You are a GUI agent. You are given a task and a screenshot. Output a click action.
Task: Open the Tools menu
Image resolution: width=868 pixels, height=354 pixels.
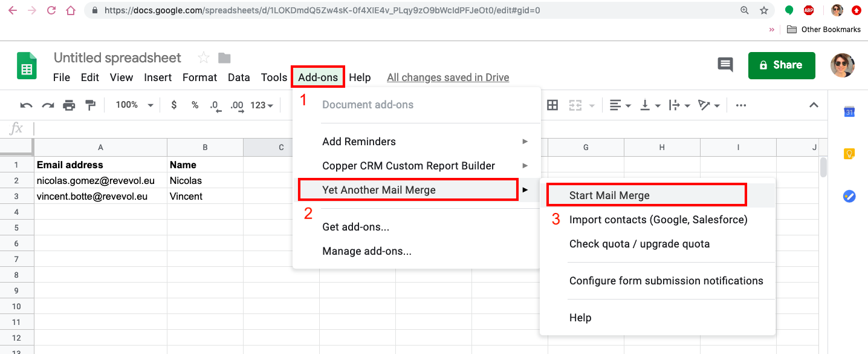pyautogui.click(x=274, y=77)
